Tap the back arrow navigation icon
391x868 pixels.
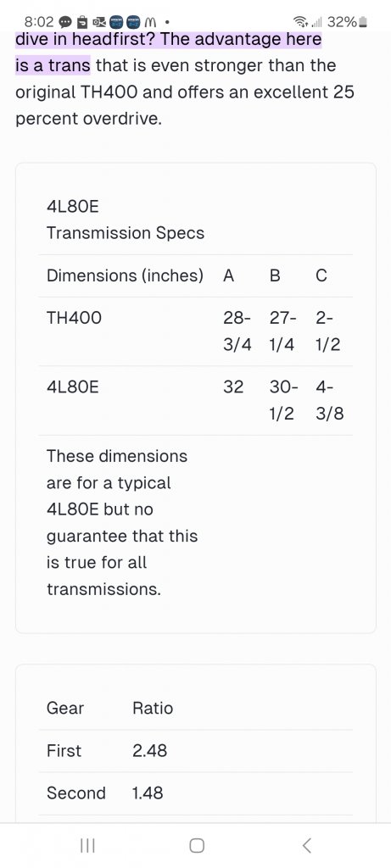[x=306, y=845]
